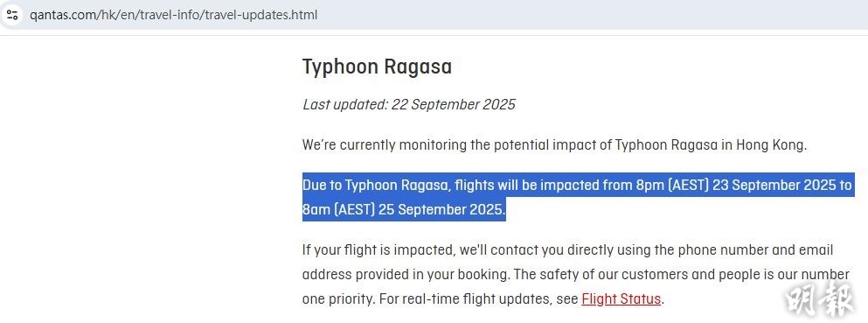Click the Typhoon Ragasa heading

pos(377,67)
